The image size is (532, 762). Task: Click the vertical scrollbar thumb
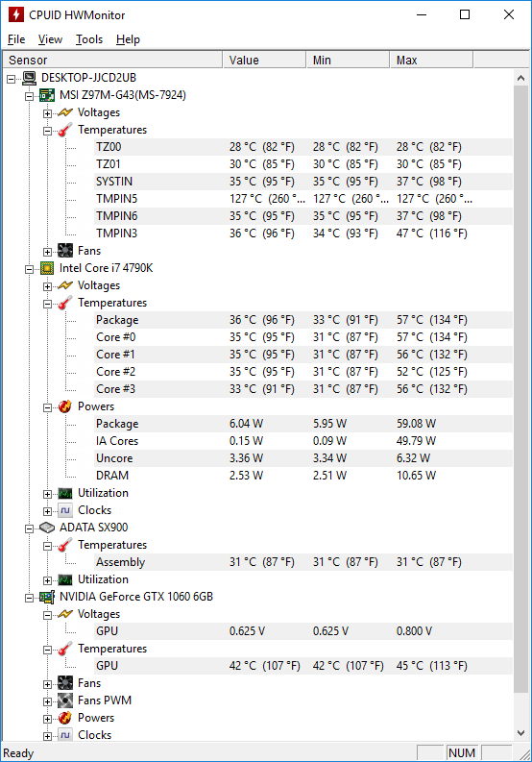point(520,390)
